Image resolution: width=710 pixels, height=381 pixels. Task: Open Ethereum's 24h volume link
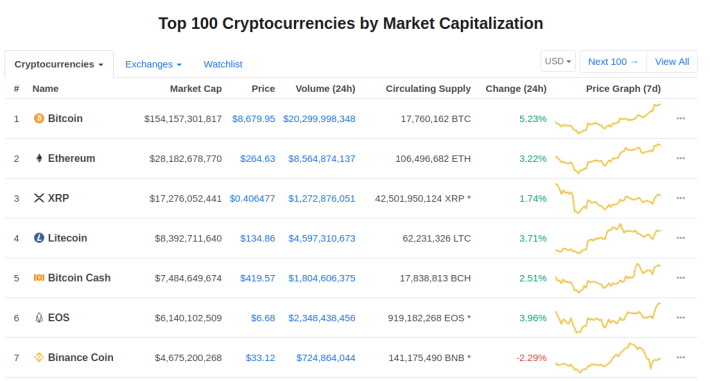(321, 159)
